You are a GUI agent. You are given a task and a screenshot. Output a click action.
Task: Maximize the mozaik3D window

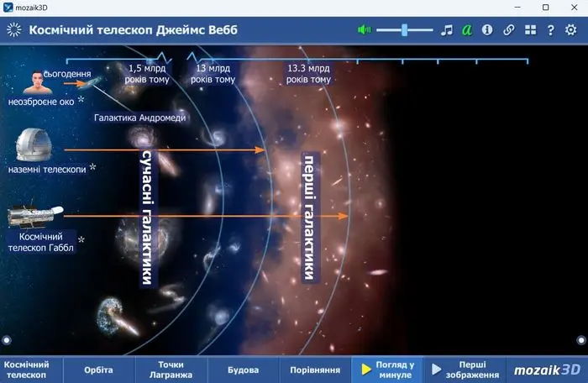point(546,8)
